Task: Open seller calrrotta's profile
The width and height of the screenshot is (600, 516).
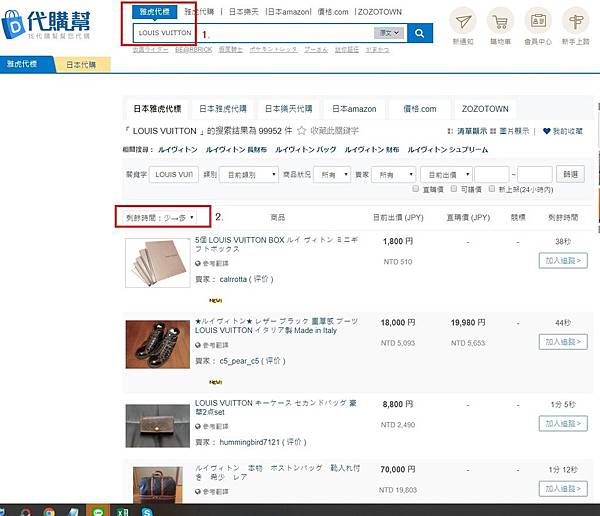Action: 233,279
